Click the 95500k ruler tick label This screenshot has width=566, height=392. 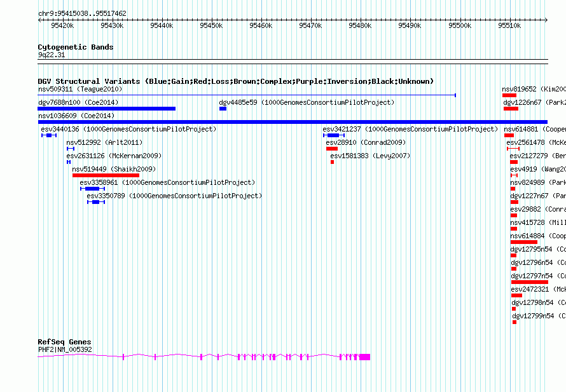pos(460,25)
